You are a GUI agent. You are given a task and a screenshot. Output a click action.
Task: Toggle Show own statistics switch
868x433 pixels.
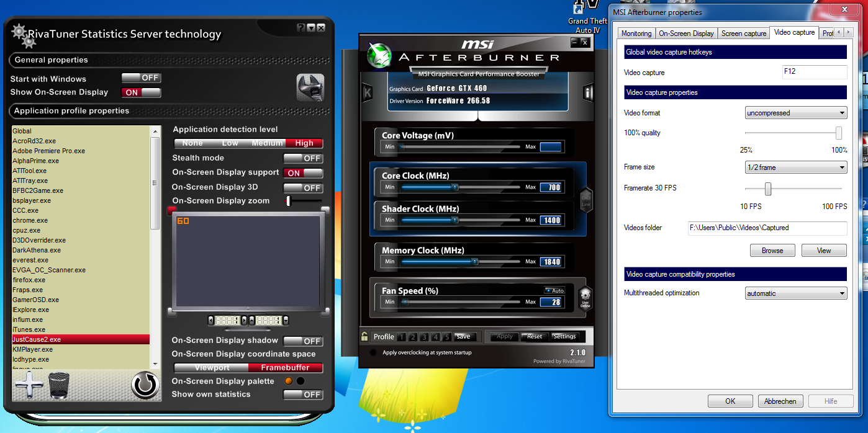[303, 394]
